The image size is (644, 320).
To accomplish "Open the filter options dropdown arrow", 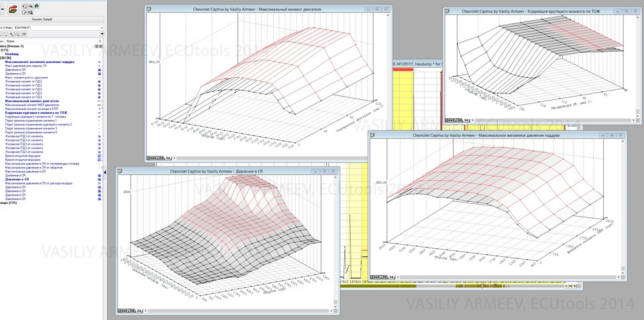I will (x=102, y=34).
